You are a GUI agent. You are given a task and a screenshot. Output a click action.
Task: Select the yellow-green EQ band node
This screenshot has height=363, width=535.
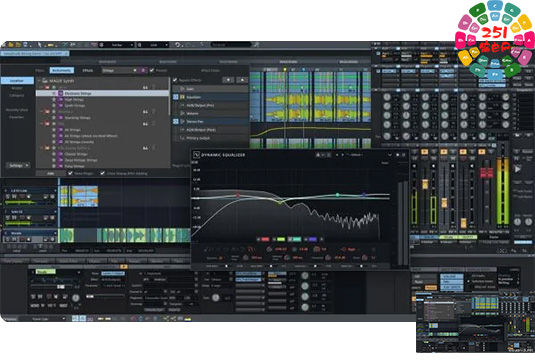[x=280, y=202]
